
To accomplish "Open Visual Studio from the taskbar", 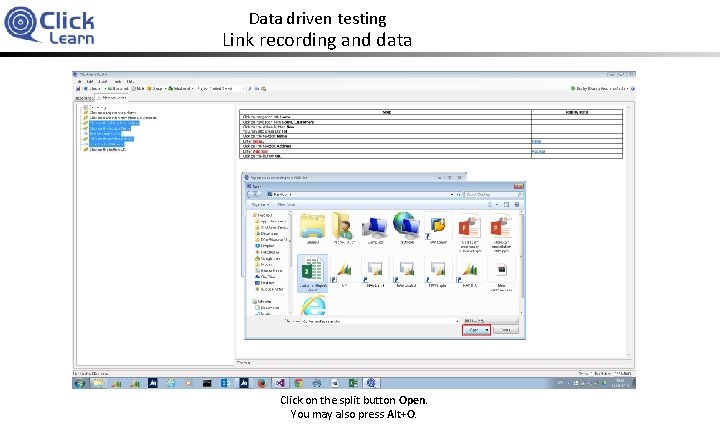I will [280, 383].
